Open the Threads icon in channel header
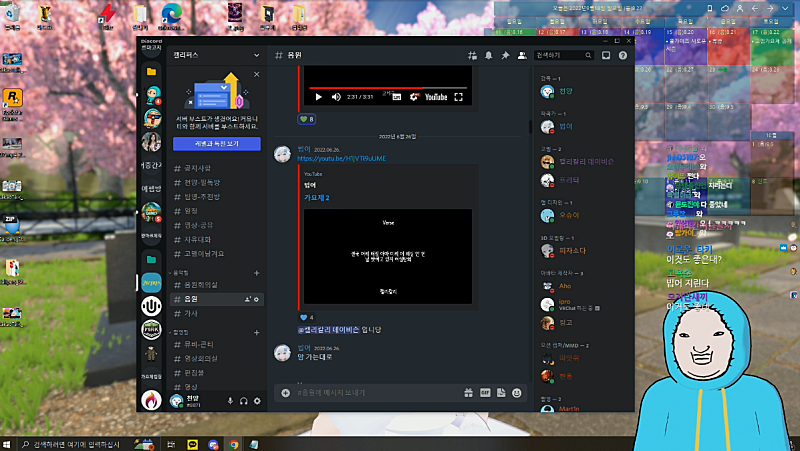The image size is (800, 451). [472, 56]
